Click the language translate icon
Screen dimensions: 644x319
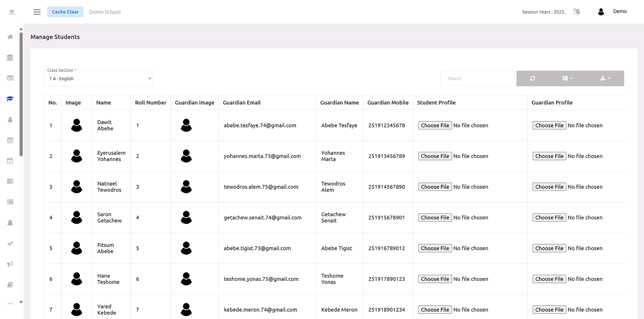(x=576, y=12)
